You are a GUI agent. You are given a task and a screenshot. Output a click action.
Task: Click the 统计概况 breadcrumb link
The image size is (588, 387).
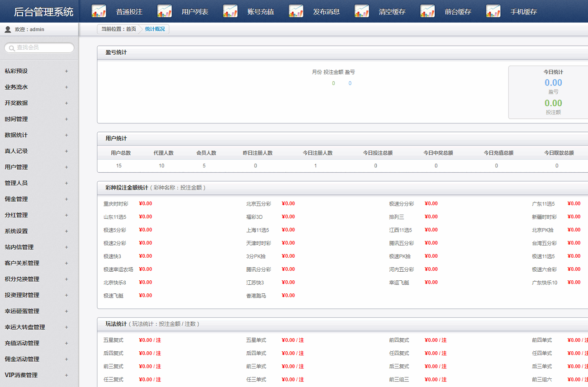click(x=155, y=29)
